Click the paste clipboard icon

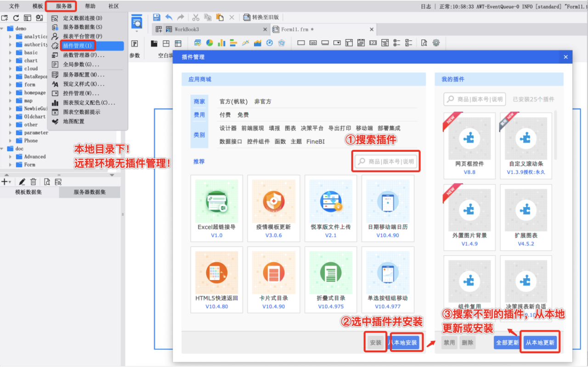220,17
